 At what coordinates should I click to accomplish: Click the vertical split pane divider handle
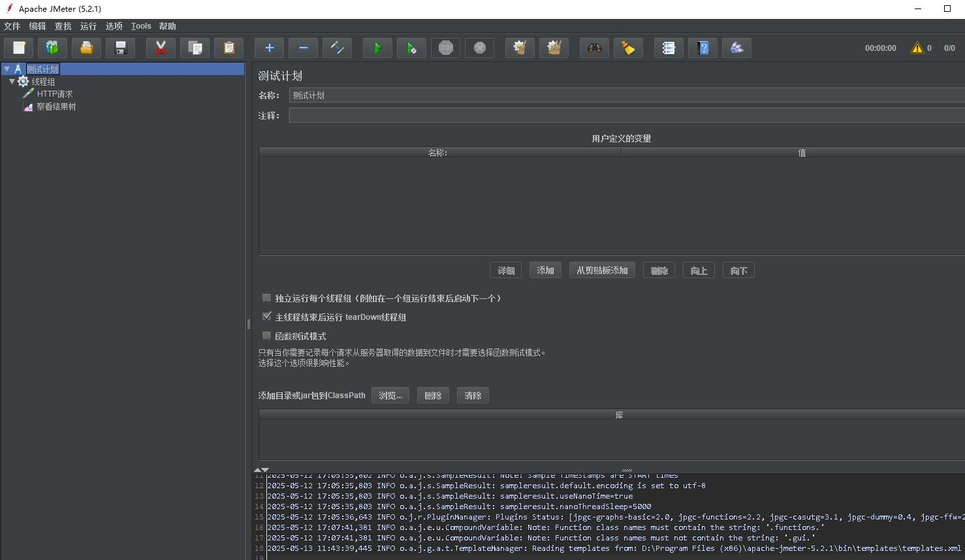pos(249,324)
